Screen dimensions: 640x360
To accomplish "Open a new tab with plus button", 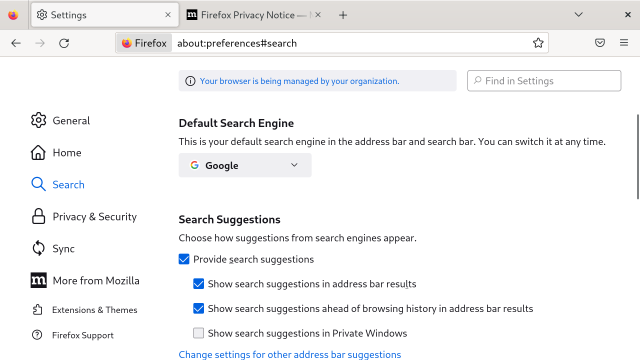I will (x=343, y=15).
